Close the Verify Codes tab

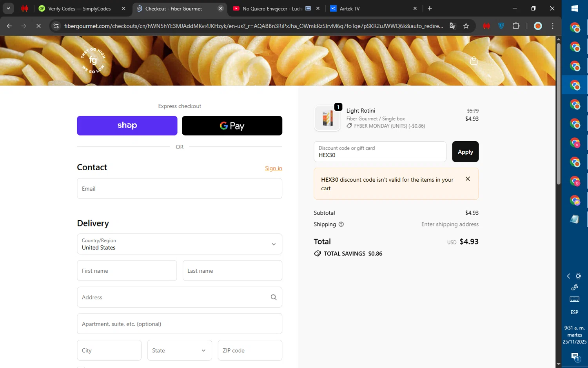(x=123, y=8)
